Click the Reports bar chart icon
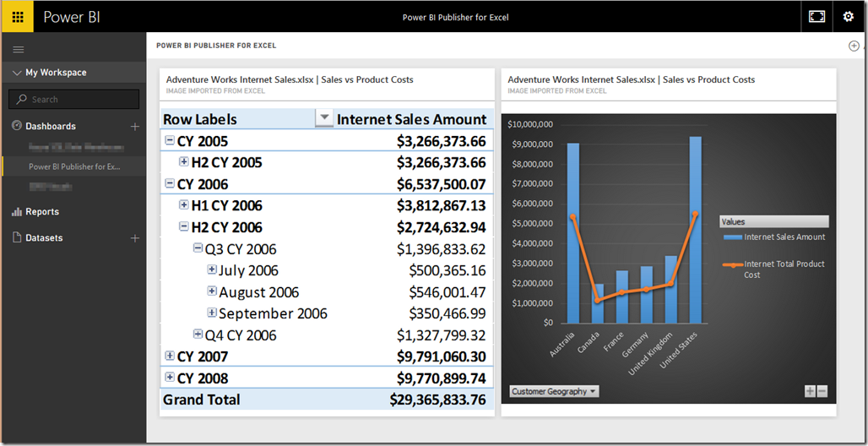 coord(16,212)
